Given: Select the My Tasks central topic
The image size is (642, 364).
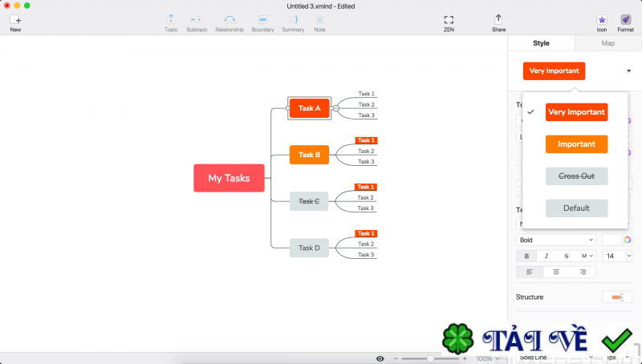Looking at the screenshot, I should coord(229,178).
